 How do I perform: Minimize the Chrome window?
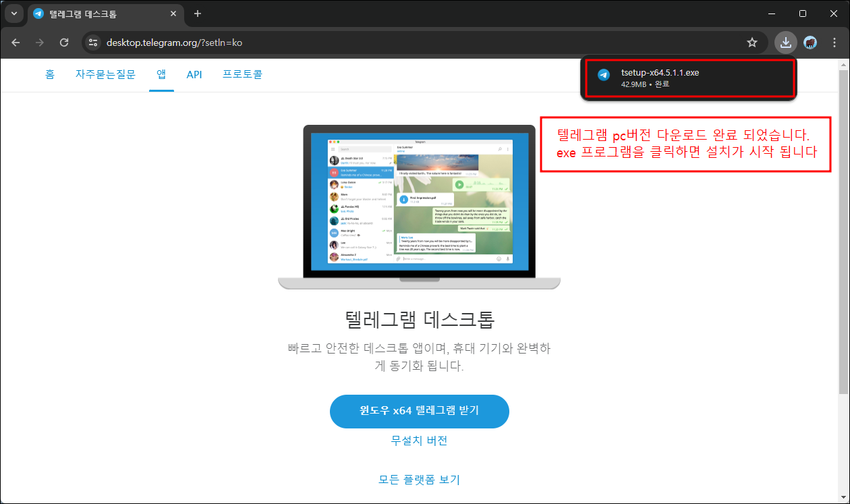click(771, 13)
